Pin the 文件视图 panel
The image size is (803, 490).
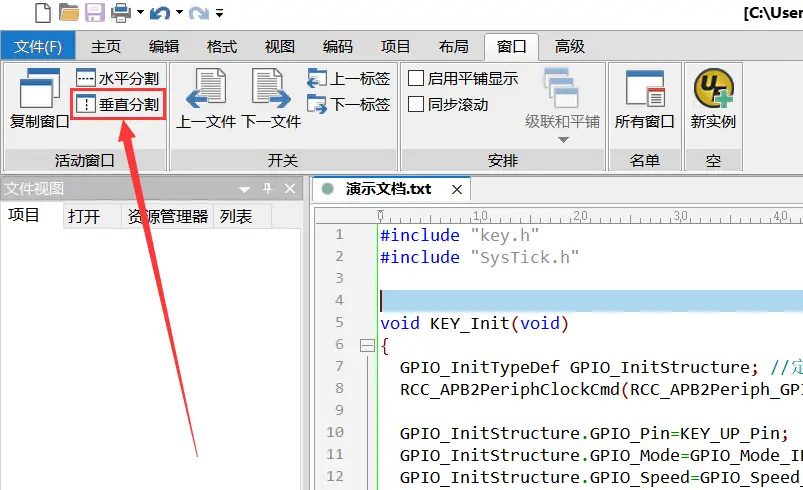point(267,188)
